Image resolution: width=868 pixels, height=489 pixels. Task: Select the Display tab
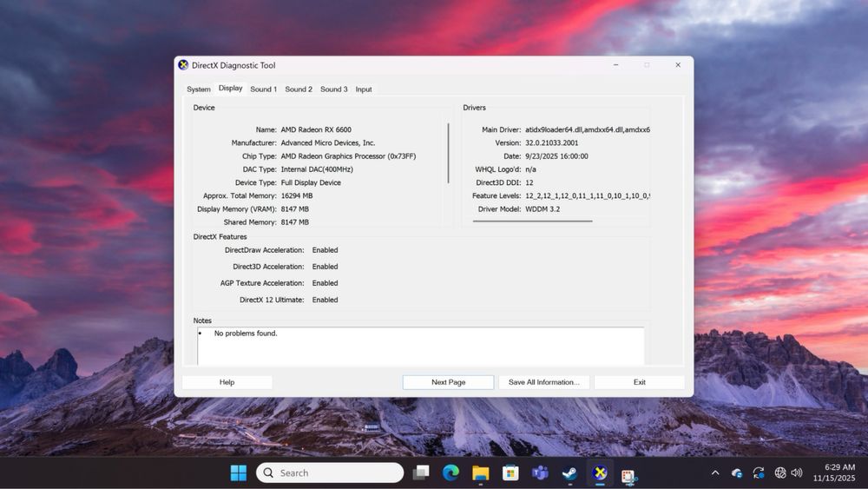click(x=230, y=88)
